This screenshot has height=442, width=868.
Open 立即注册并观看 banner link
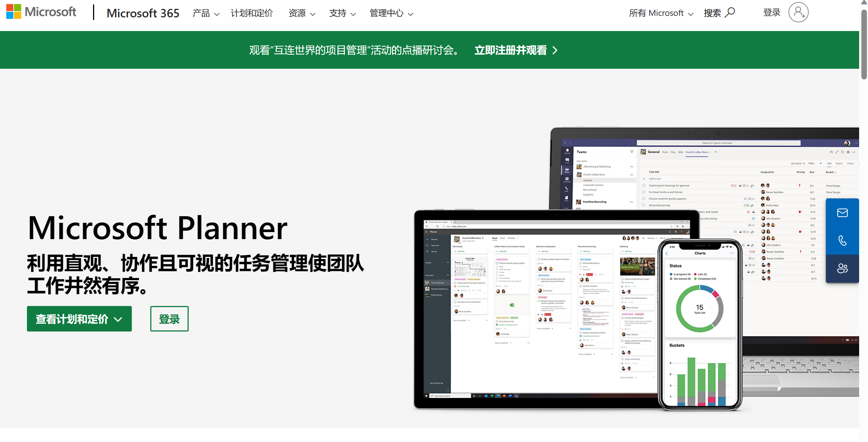[516, 50]
